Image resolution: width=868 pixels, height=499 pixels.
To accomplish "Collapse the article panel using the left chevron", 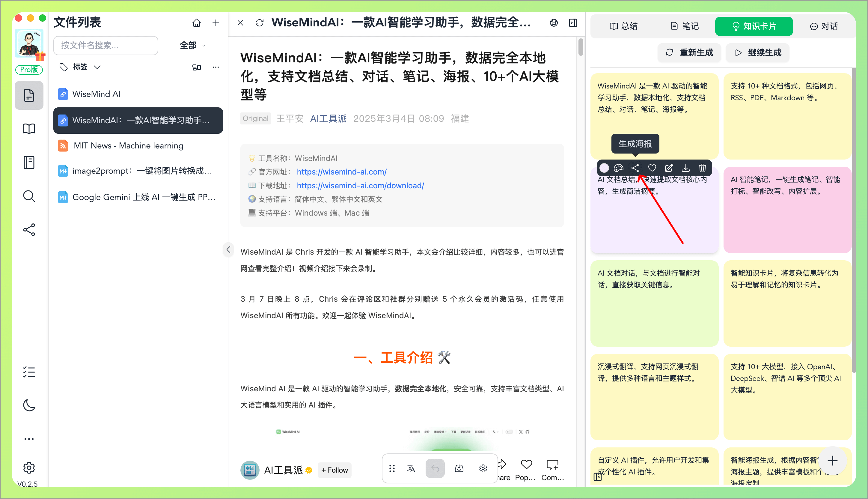I will (x=228, y=249).
